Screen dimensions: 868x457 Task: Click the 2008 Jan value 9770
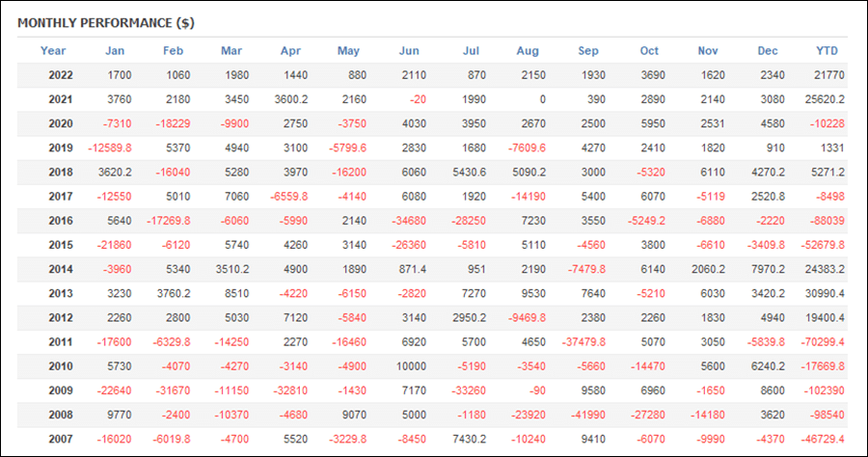click(x=119, y=415)
